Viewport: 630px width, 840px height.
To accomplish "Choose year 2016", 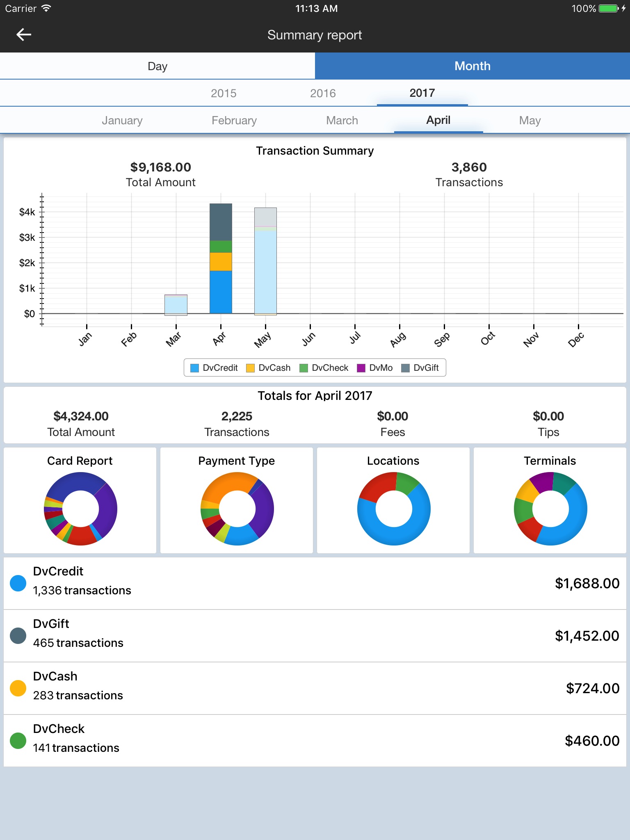I will tap(323, 93).
